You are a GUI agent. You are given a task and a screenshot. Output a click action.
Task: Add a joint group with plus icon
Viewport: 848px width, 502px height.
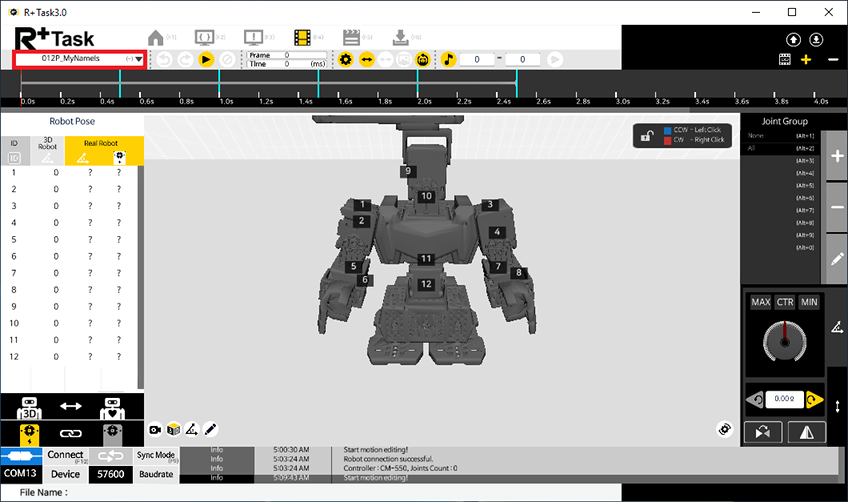(x=837, y=157)
